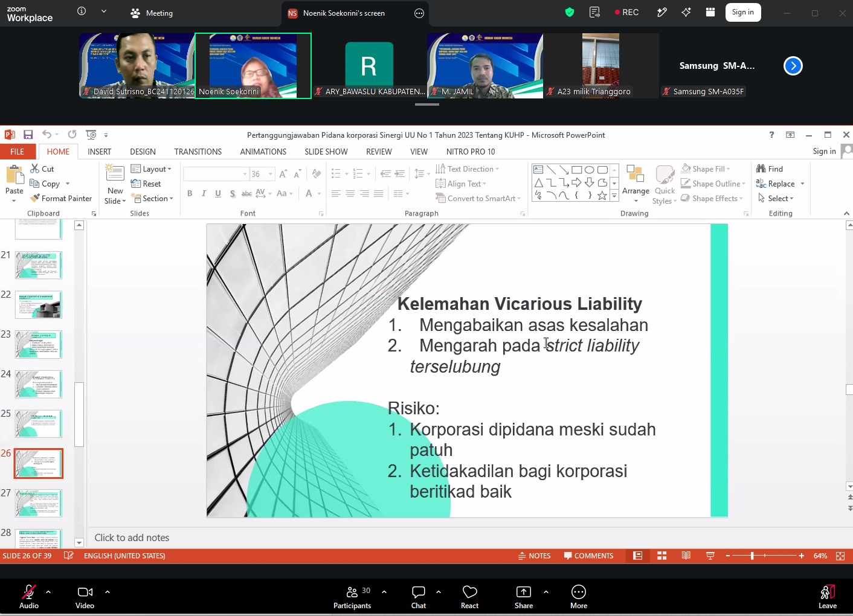The image size is (853, 616).
Task: Expand the Select dropdown in Editing
Action: pos(776,198)
